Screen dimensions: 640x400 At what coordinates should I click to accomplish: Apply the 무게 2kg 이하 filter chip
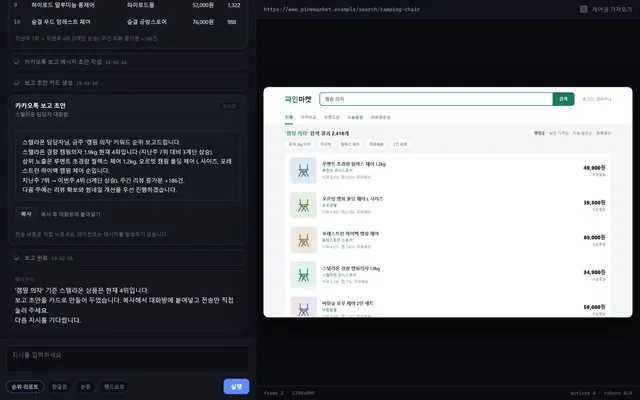pyautogui.click(x=300, y=144)
